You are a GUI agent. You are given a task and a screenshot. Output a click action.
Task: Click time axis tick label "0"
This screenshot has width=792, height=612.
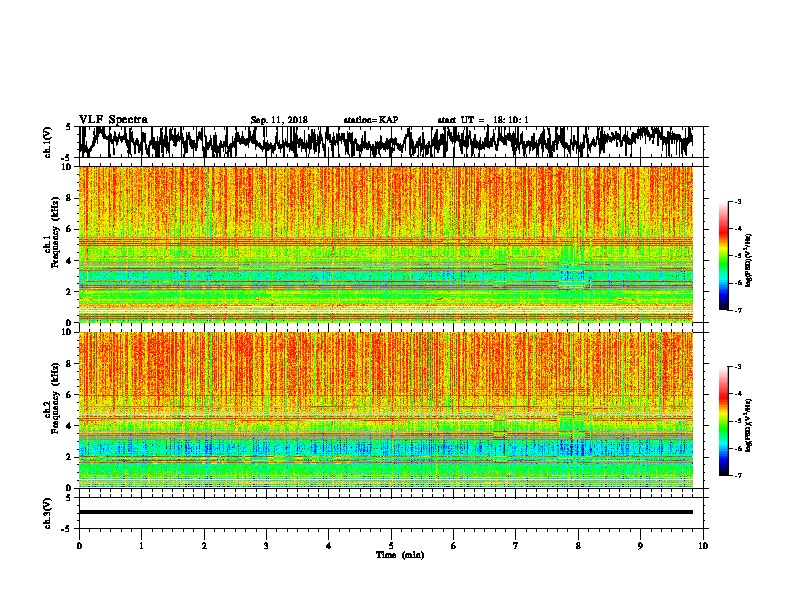tap(79, 546)
